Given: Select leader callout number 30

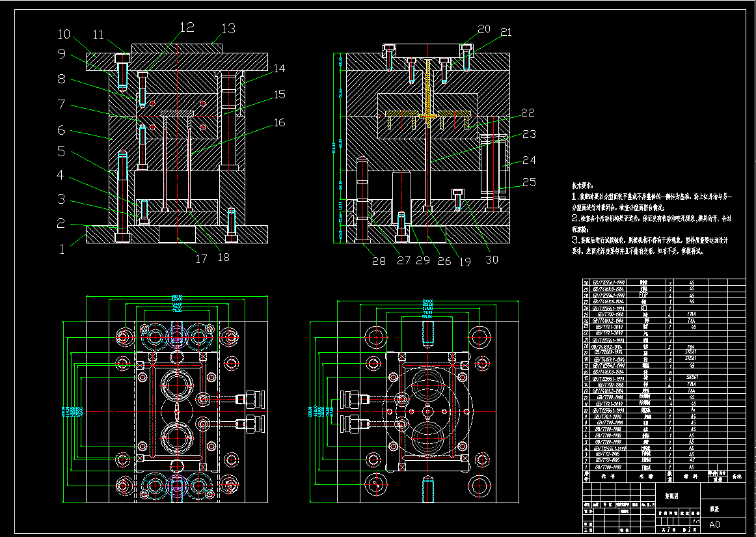Looking at the screenshot, I should [x=491, y=260].
